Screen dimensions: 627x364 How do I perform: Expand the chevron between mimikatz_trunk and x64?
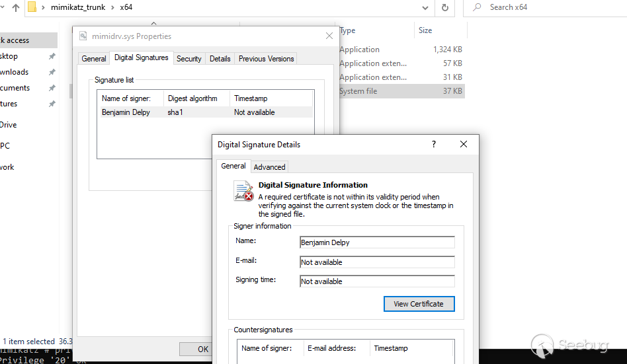click(x=113, y=8)
